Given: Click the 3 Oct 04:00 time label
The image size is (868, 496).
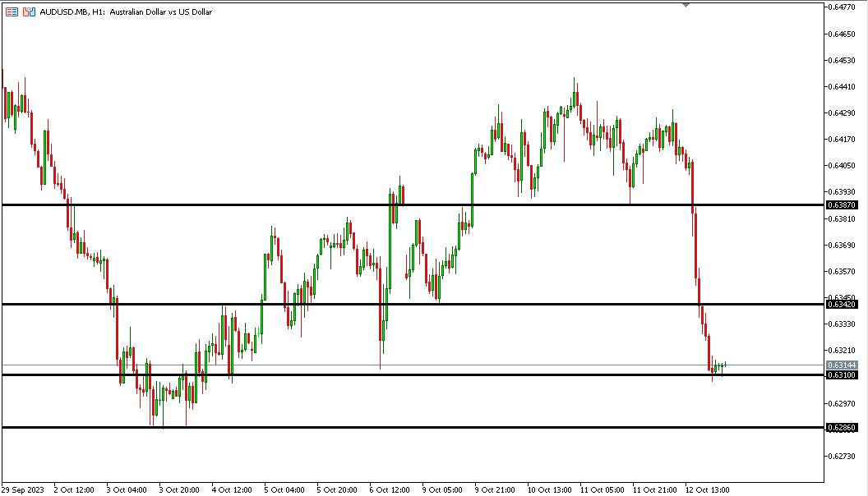Looking at the screenshot, I should [x=127, y=490].
